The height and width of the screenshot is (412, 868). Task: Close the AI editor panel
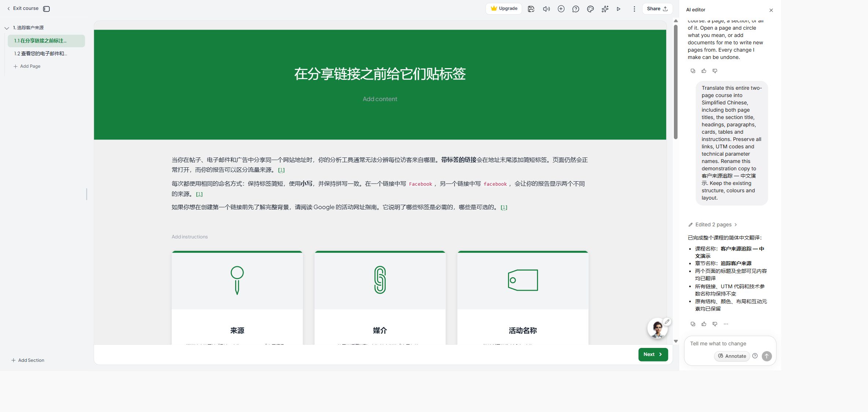(x=771, y=10)
